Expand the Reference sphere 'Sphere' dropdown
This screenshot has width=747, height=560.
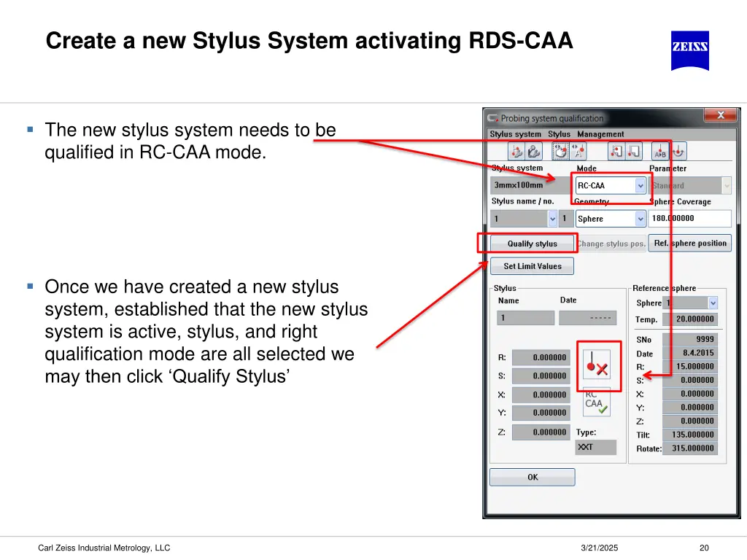(x=713, y=303)
